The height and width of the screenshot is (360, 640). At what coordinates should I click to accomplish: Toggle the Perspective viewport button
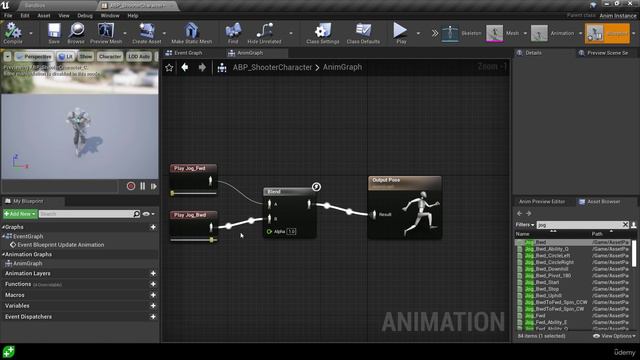pyautogui.click(x=33, y=56)
